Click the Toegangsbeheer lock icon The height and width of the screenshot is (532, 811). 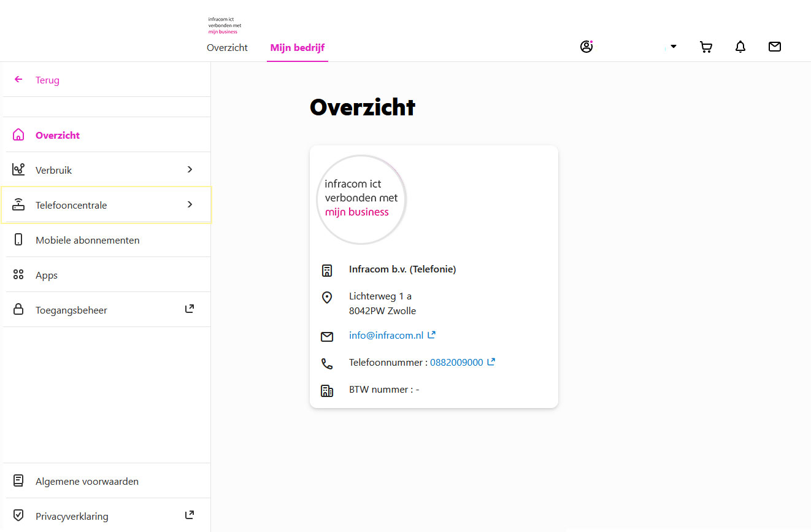(18, 310)
